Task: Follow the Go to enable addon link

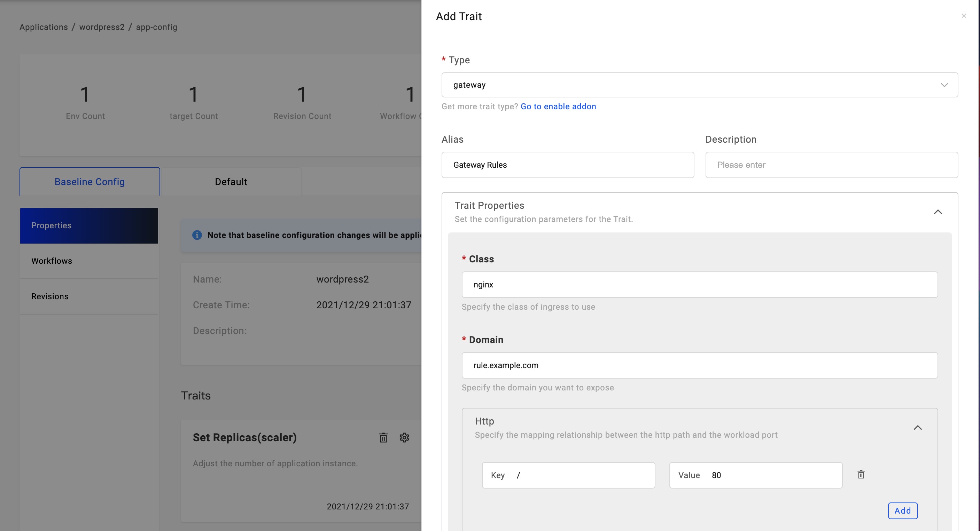Action: click(558, 106)
